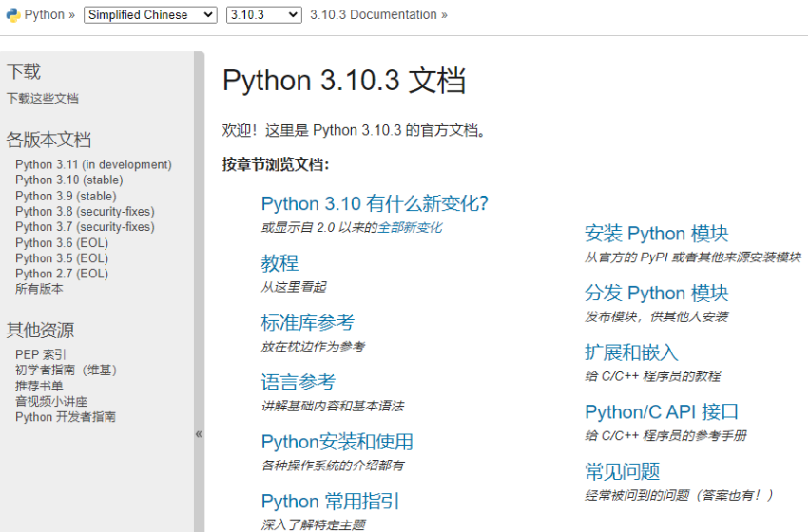This screenshot has height=532, width=809.
Task: Open the 推荐书单 link
Action: [x=39, y=386]
